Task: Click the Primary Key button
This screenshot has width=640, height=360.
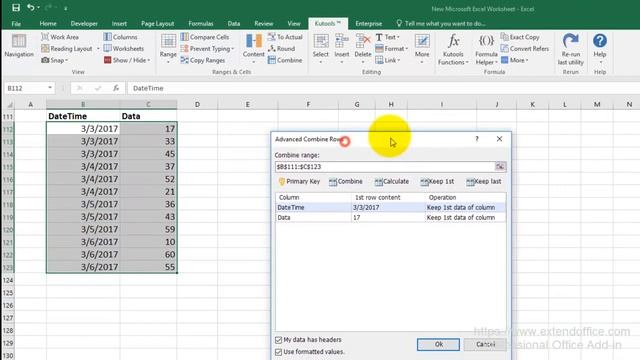Action: click(x=299, y=181)
